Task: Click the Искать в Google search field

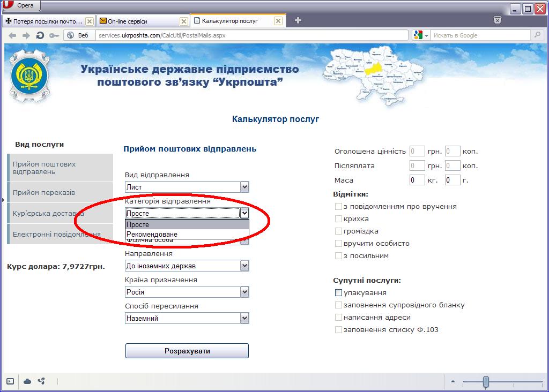Action: pos(480,35)
